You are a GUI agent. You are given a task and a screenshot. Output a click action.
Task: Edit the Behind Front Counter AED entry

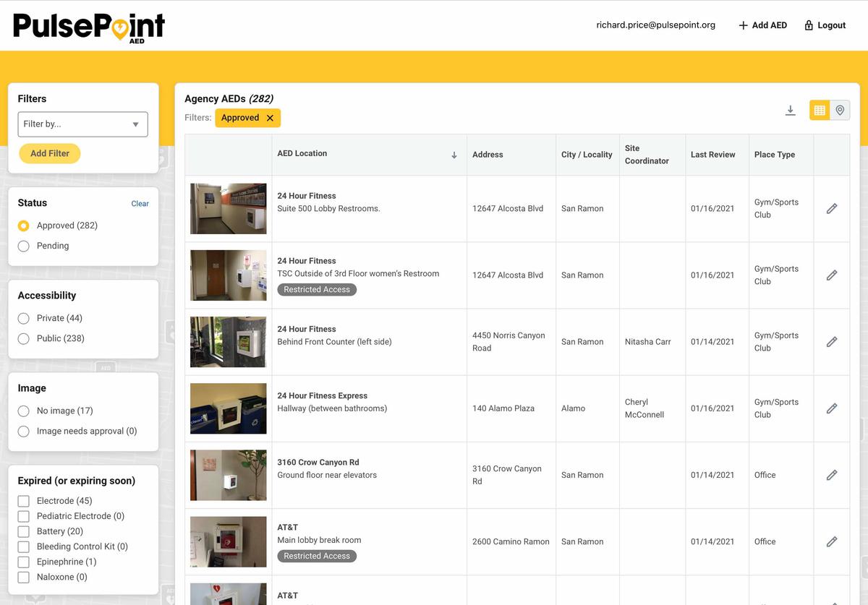tap(832, 342)
